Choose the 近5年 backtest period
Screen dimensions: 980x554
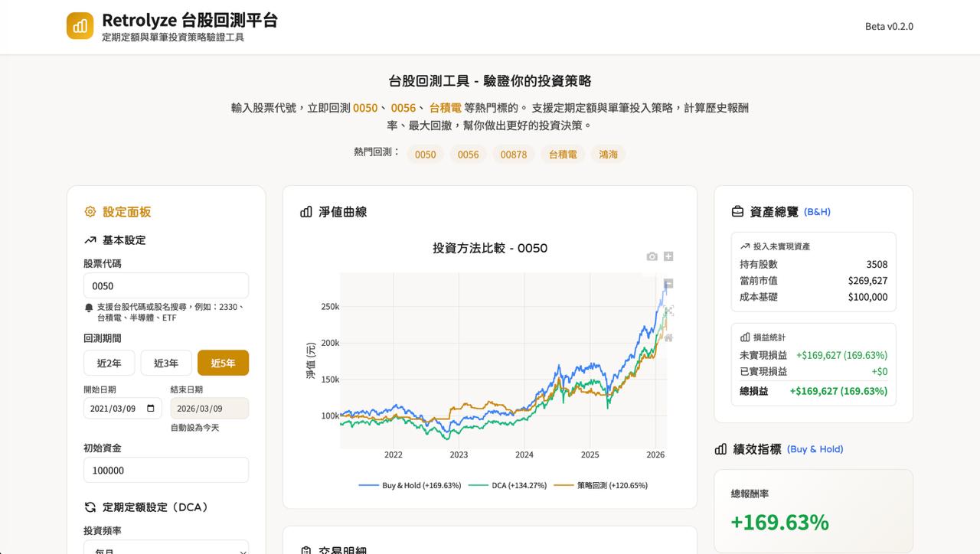[x=223, y=363]
